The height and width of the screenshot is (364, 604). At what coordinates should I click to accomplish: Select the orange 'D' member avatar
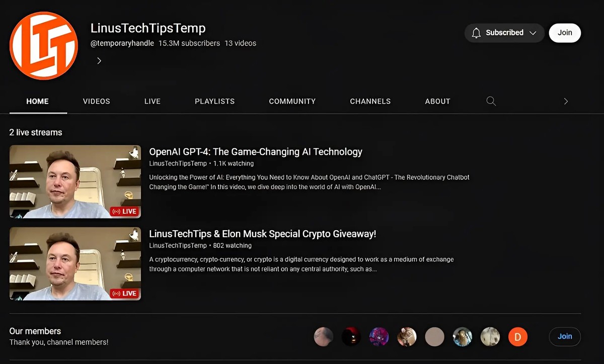pyautogui.click(x=517, y=336)
